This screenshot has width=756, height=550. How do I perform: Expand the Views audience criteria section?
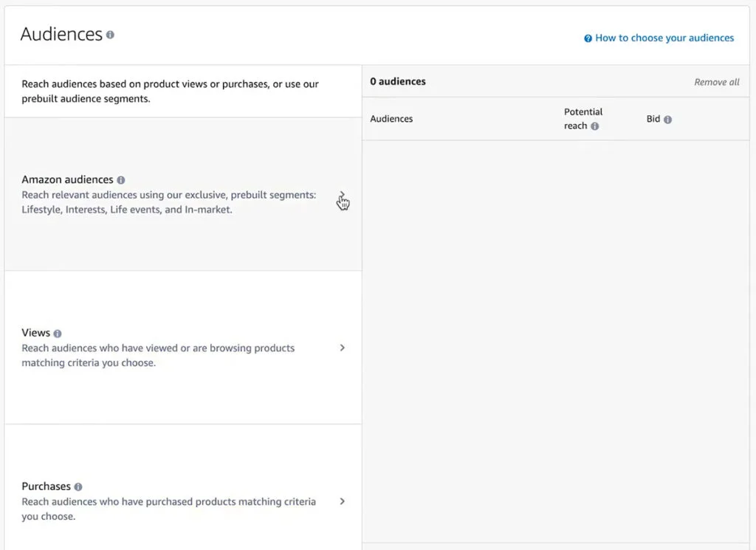click(342, 347)
